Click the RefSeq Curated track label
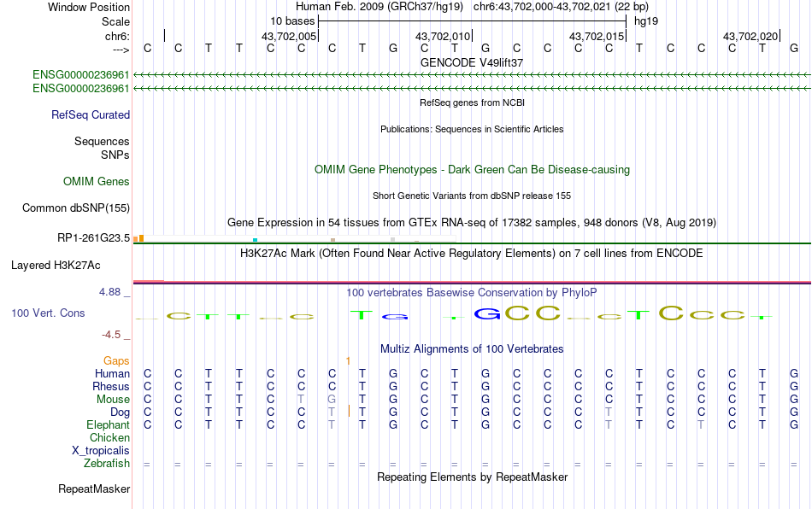This screenshot has width=812, height=509. (90, 114)
